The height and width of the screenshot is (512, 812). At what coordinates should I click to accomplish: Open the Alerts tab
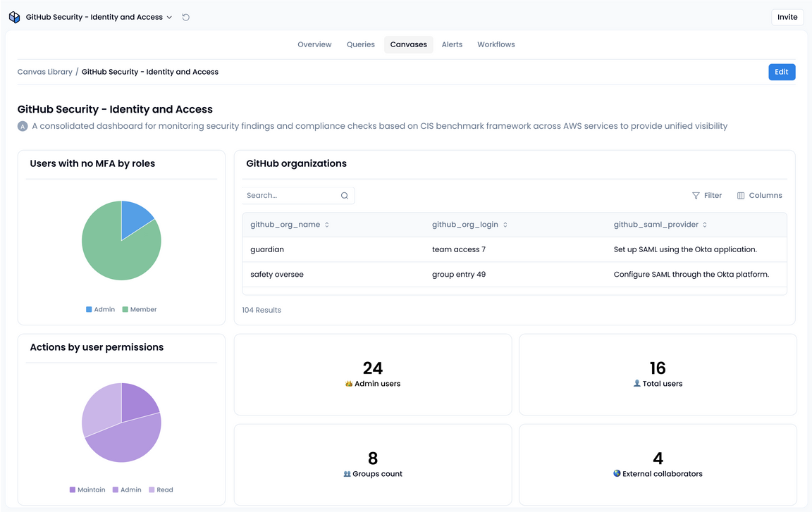(452, 44)
